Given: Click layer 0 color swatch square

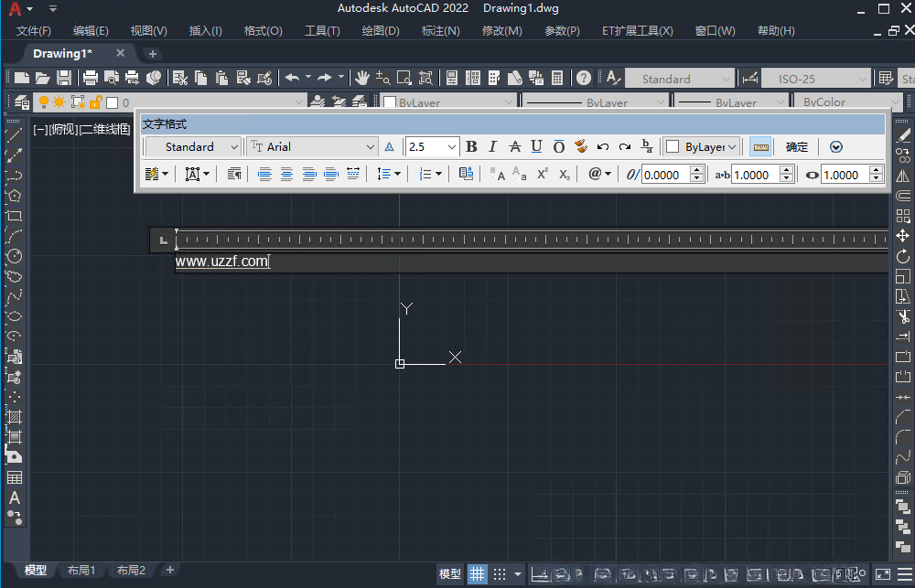Looking at the screenshot, I should point(112,102).
